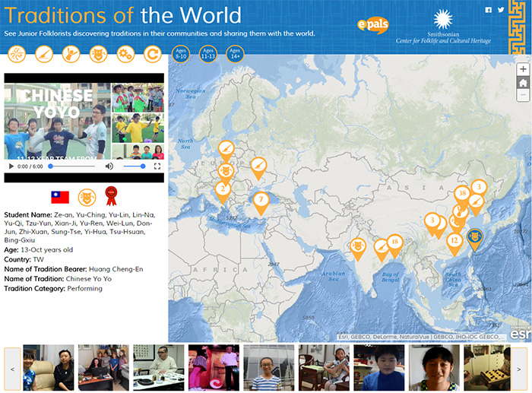Select the blue highlighted marker over Taiwan
This screenshot has height=393, width=532.
(x=475, y=239)
